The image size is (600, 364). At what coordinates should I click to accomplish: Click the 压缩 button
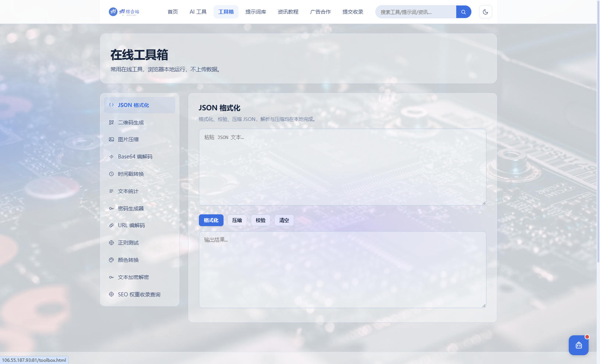pyautogui.click(x=237, y=220)
